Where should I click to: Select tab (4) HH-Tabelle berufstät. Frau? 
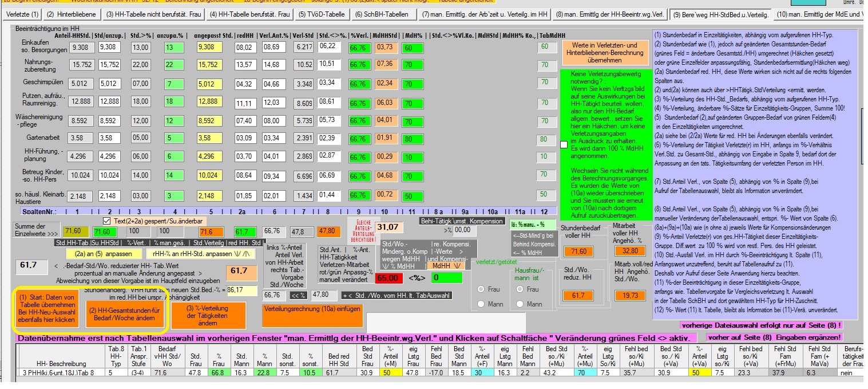pos(250,14)
